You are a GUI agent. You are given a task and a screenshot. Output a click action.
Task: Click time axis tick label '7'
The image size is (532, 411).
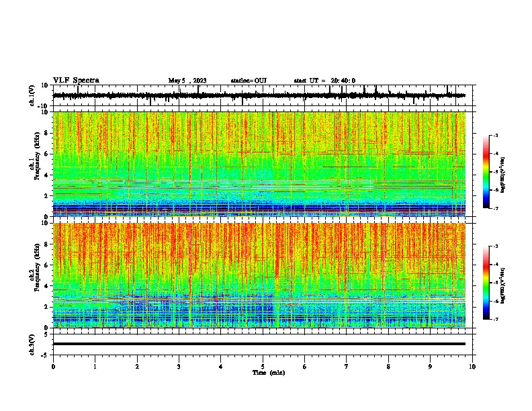[x=347, y=367]
